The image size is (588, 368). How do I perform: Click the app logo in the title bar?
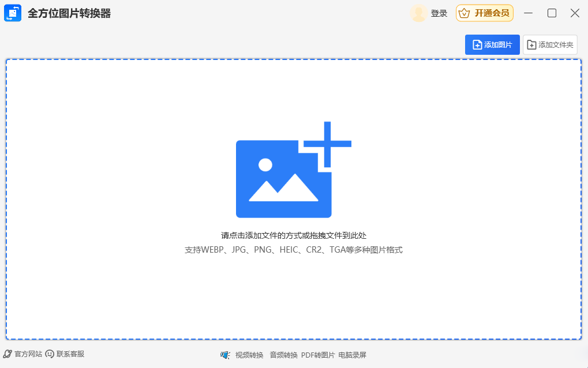pos(13,13)
